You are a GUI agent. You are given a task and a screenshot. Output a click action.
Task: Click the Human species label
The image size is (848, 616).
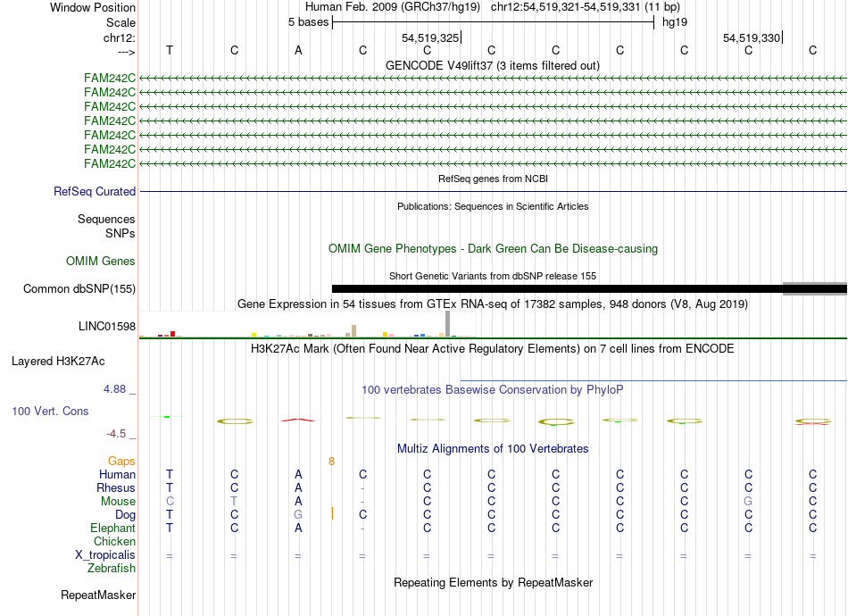click(117, 474)
